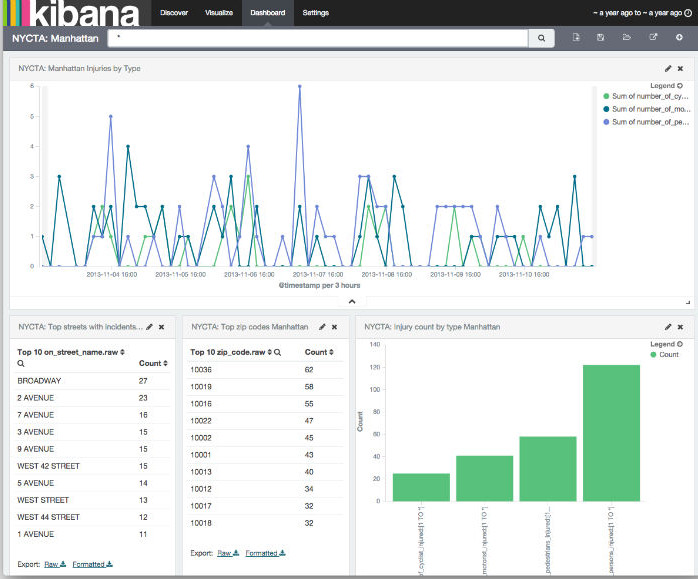Click the Save Dashboard floppy disk icon
Viewport: 698px width, 579px height.
tap(600, 38)
